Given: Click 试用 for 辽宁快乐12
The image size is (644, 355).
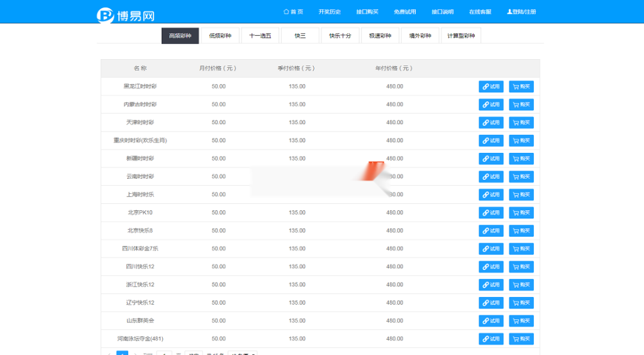Looking at the screenshot, I should (x=491, y=303).
